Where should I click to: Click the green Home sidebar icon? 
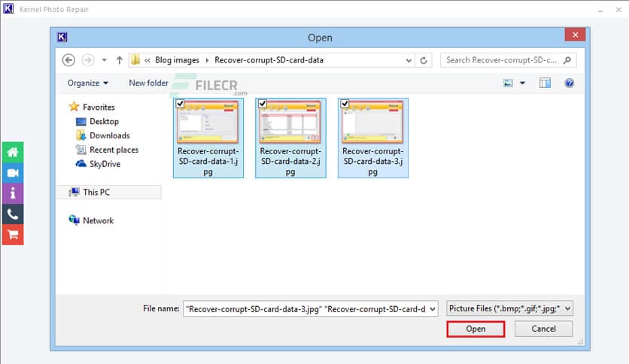tap(13, 152)
